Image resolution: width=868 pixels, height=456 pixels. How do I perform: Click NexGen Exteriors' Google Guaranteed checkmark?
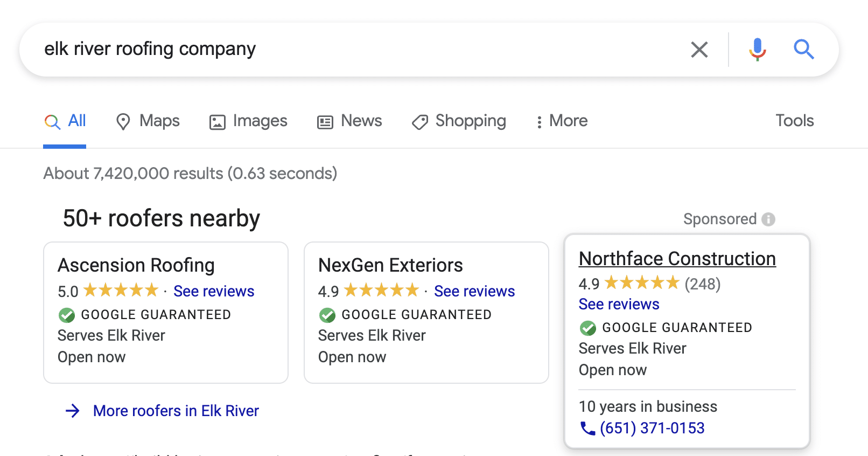pyautogui.click(x=327, y=315)
